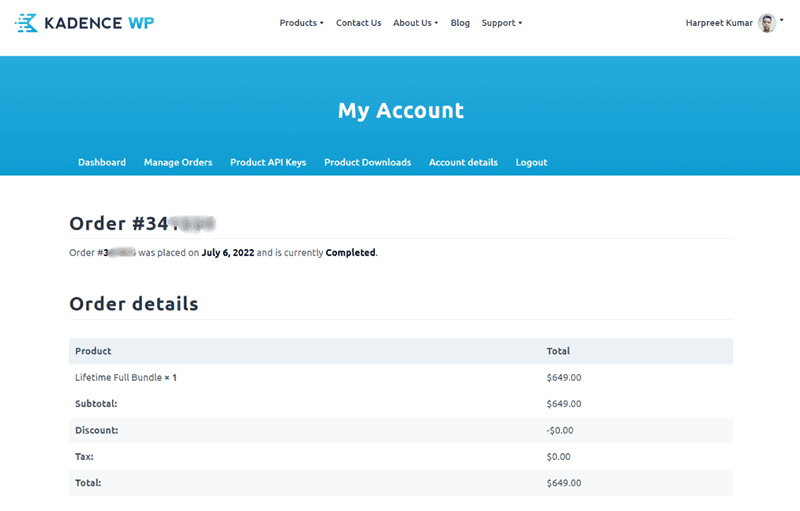Click Logout in the account menu
The image size is (800, 511).
tap(531, 162)
